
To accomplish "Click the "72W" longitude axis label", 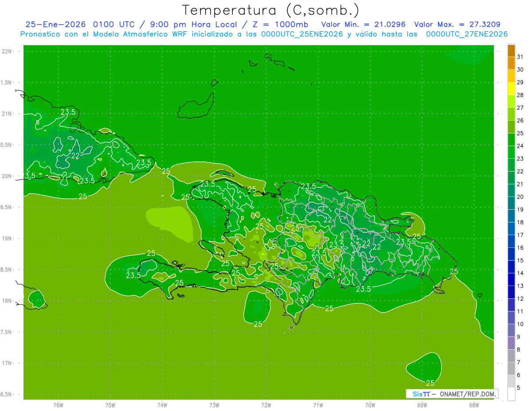I will [266, 405].
